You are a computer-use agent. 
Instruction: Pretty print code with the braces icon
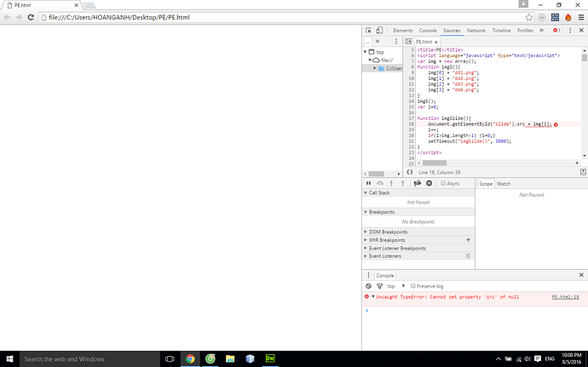tap(409, 172)
